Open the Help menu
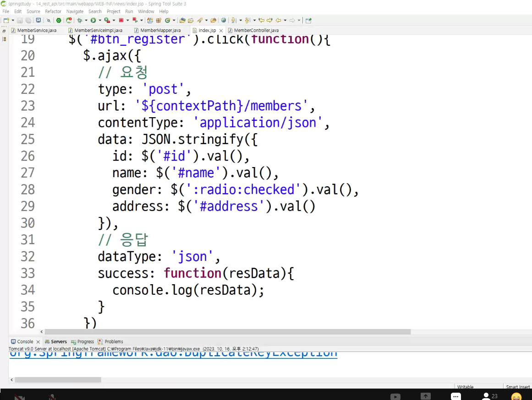Screen dimensions: 532x400 click(x=164, y=11)
